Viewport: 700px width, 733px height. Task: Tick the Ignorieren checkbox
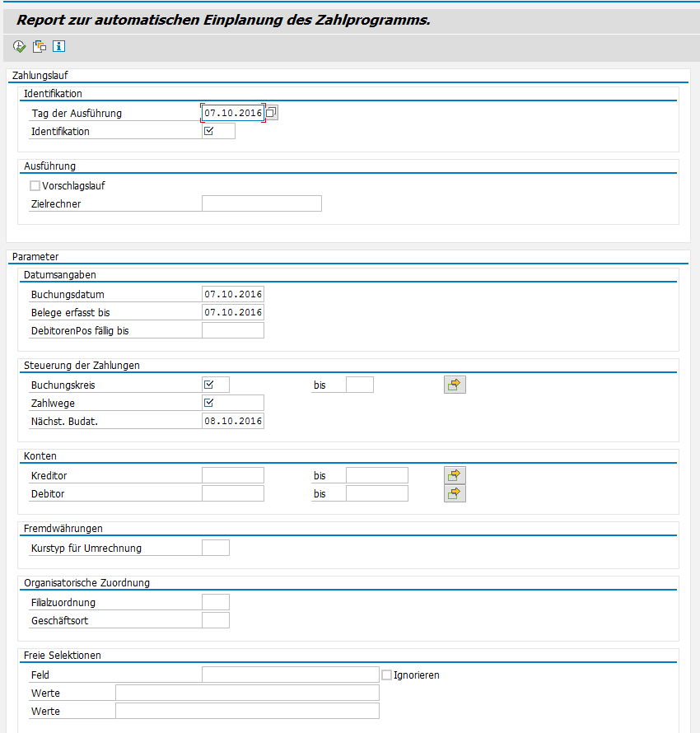(x=386, y=675)
